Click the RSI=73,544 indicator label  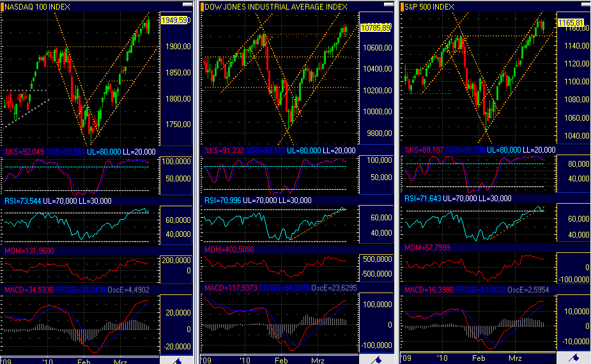(22, 201)
